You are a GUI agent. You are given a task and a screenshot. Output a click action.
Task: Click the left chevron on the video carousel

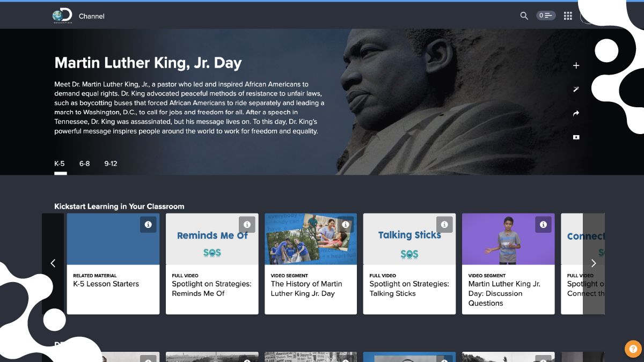click(53, 263)
